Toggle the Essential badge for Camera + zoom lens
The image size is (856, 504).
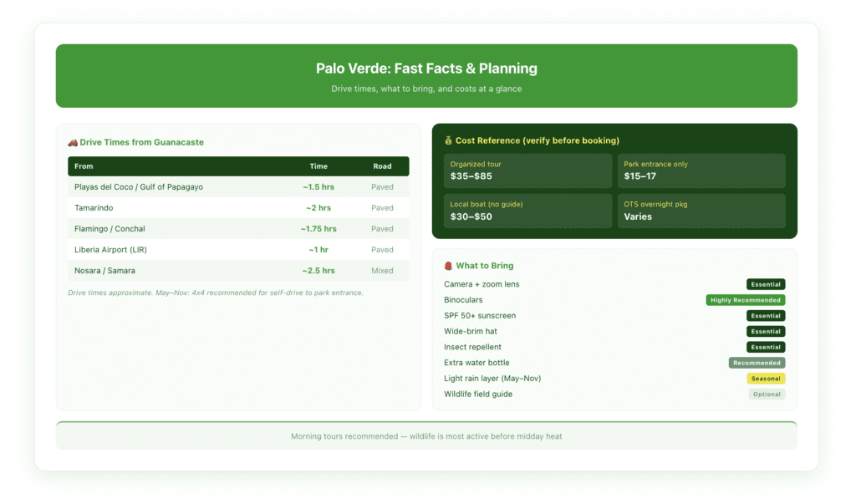click(765, 284)
